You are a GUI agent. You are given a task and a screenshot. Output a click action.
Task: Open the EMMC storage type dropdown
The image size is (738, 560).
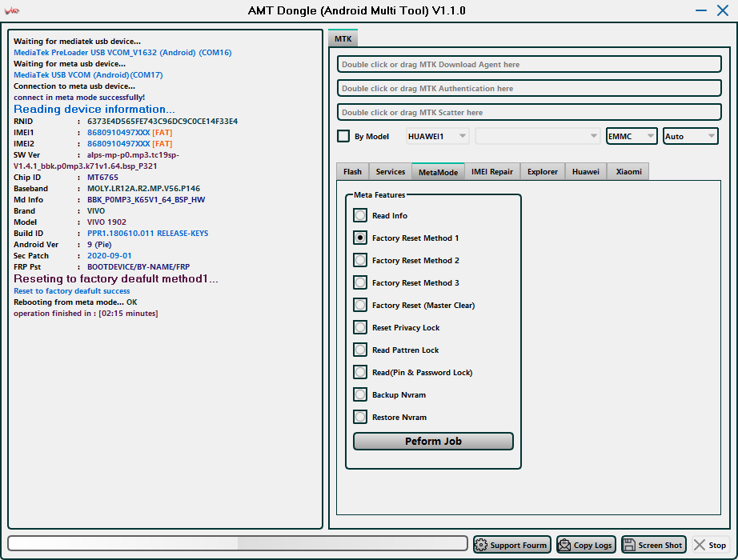pos(632,136)
